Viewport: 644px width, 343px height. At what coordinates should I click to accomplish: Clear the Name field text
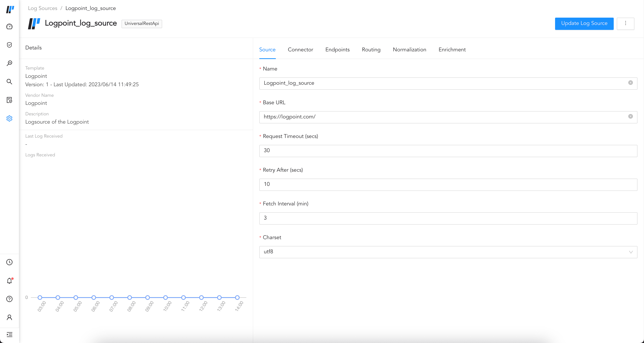630,83
